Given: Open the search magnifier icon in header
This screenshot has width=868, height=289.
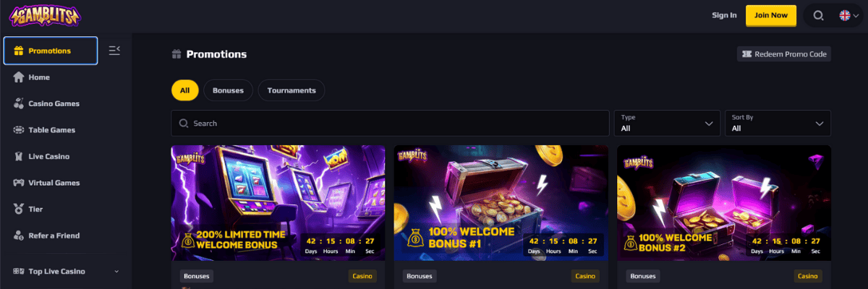Looking at the screenshot, I should [818, 15].
